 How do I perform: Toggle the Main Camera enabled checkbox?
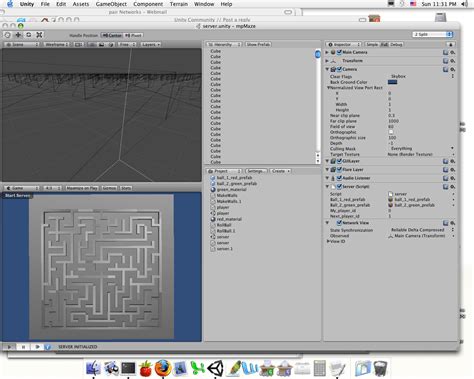point(339,52)
